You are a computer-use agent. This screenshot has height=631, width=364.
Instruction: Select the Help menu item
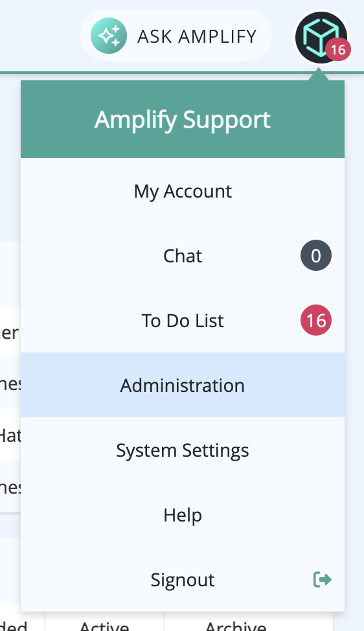click(183, 514)
